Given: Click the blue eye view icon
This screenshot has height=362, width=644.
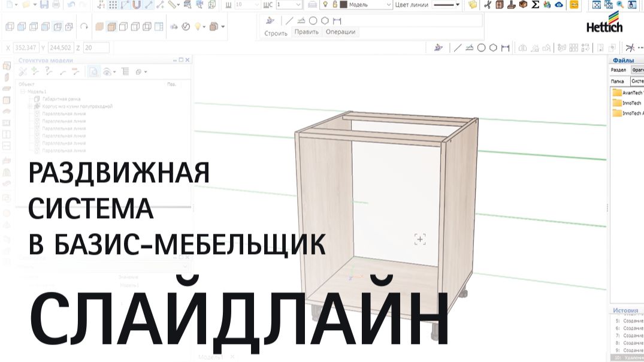Looking at the screenshot, I should 559,5.
